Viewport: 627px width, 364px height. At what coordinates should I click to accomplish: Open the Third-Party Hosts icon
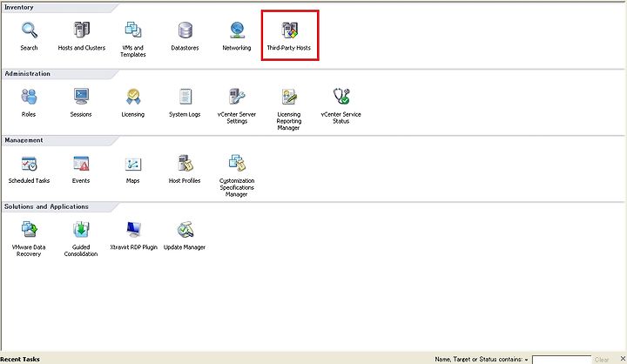click(289, 30)
